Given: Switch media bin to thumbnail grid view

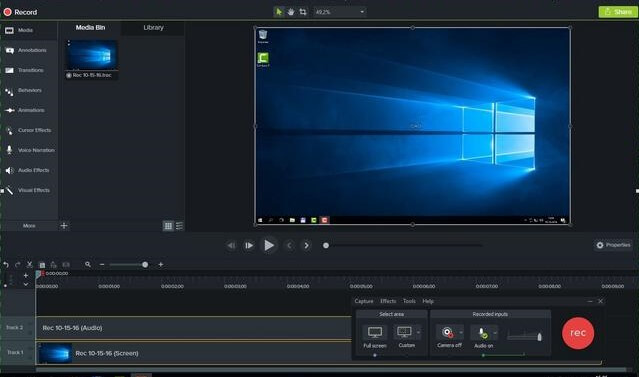Looking at the screenshot, I should tap(168, 226).
